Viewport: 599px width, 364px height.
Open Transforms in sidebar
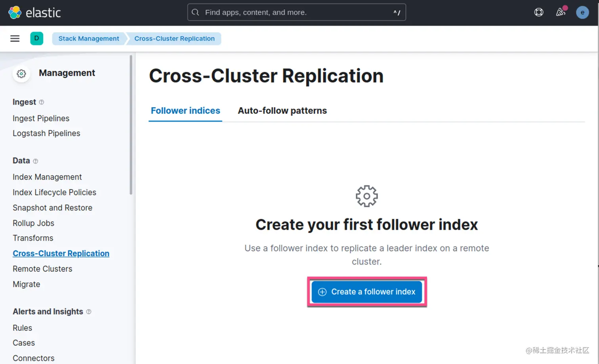coord(33,238)
